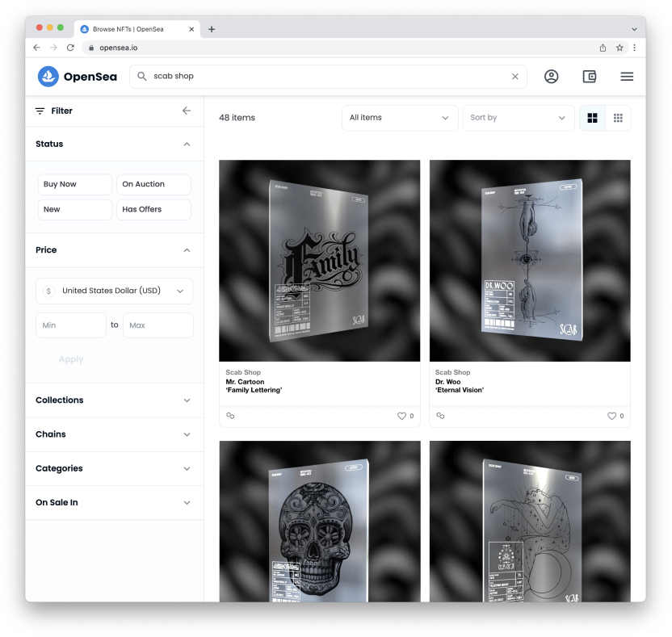Open Mr. Cartoon 'Family Lettering' title

tap(254, 386)
